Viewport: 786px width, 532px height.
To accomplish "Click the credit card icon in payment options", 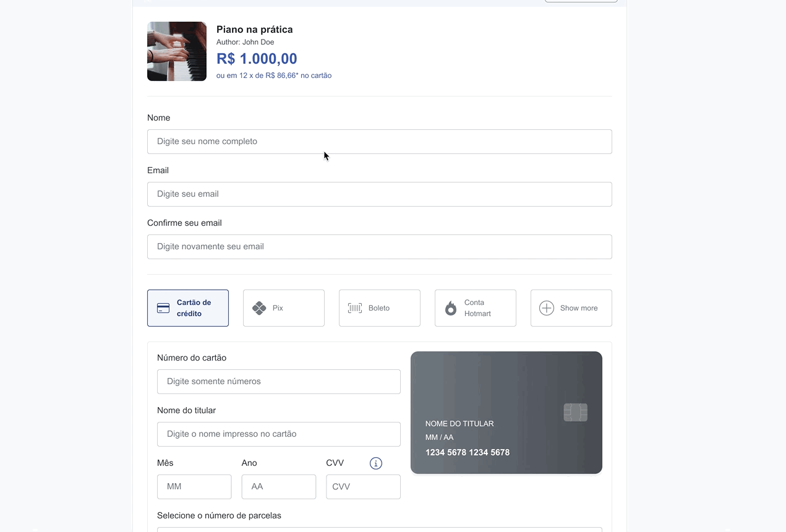I will coord(163,308).
